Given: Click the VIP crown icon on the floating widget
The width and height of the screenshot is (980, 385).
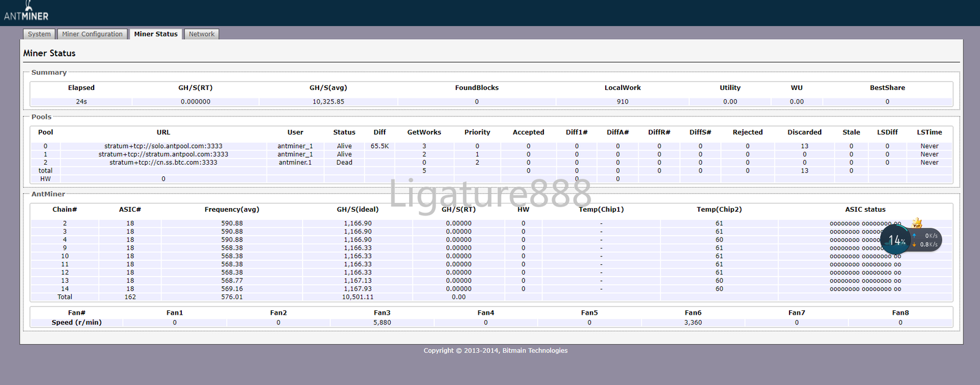Looking at the screenshot, I should pyautogui.click(x=917, y=223).
